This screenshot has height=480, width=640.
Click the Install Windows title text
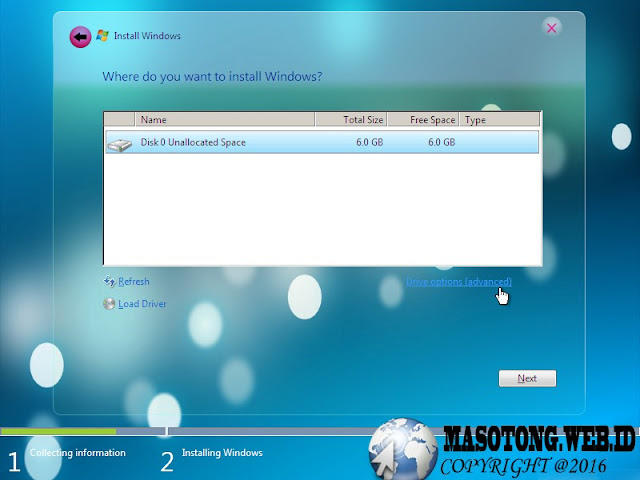[x=147, y=36]
